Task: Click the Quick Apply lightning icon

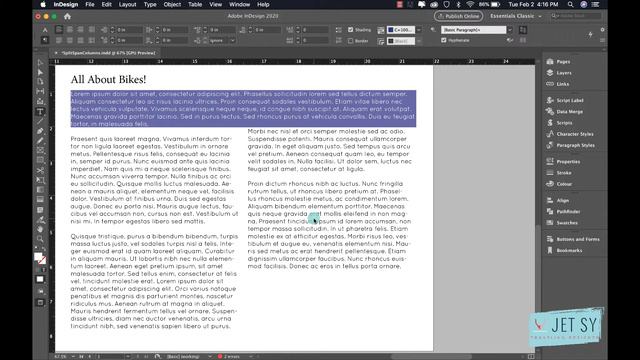Action: pos(590,35)
